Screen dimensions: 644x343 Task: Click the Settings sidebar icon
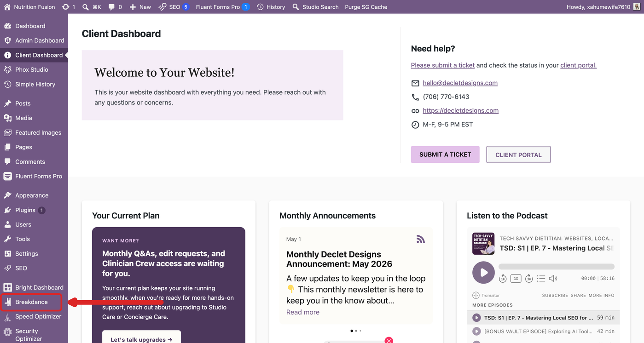7,254
